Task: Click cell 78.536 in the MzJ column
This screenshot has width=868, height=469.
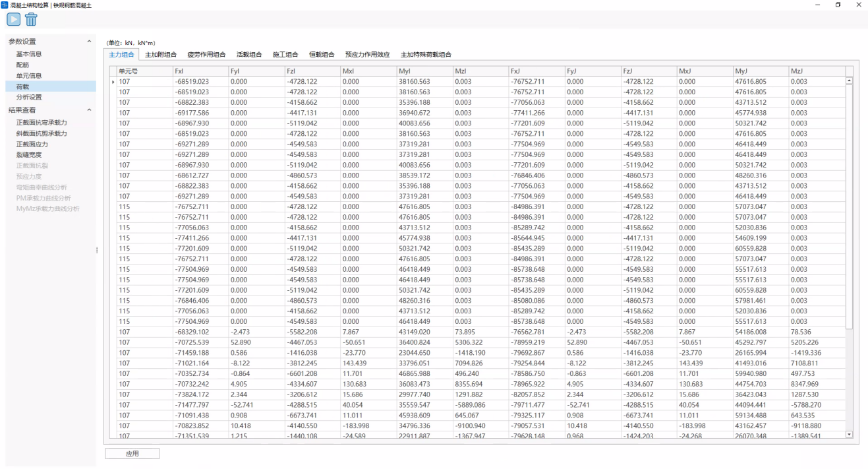Action: pos(817,332)
